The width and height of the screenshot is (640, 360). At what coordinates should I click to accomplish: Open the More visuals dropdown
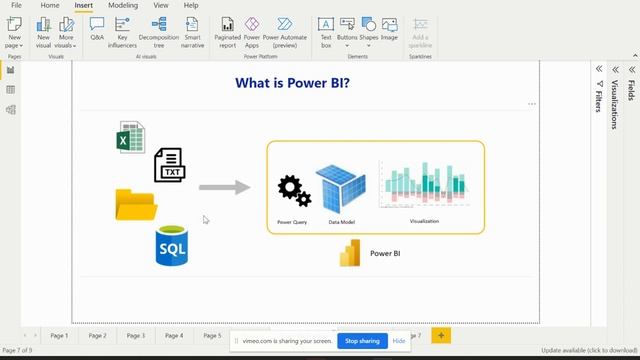66,33
